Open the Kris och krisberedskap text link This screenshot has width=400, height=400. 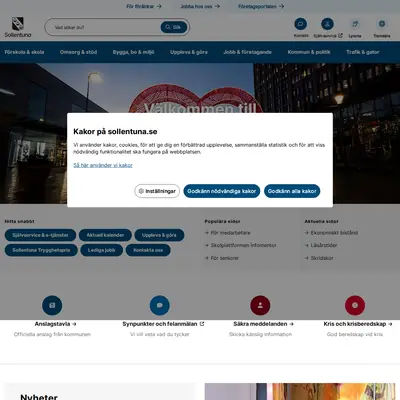tap(358, 324)
